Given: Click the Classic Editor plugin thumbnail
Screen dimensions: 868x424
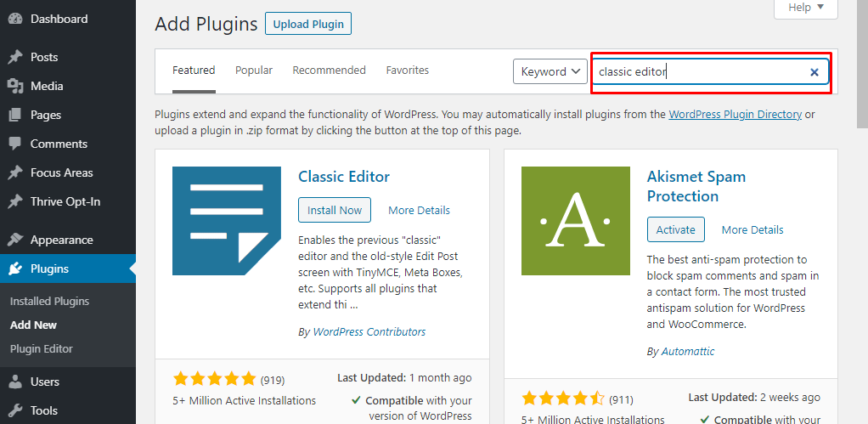Looking at the screenshot, I should point(227,221).
